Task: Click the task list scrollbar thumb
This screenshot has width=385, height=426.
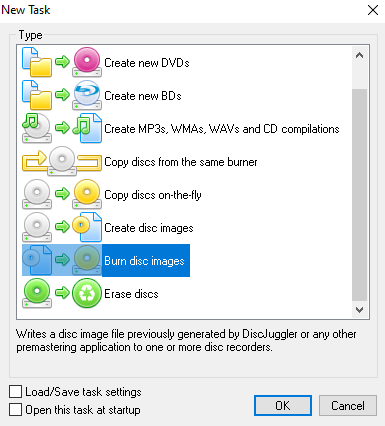Action: point(359,195)
